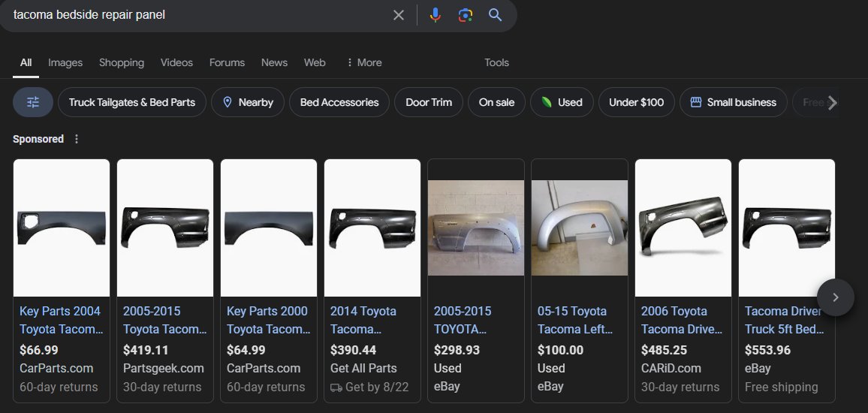Switch to the News tab
Viewport: 868px width, 413px height.
[x=275, y=62]
